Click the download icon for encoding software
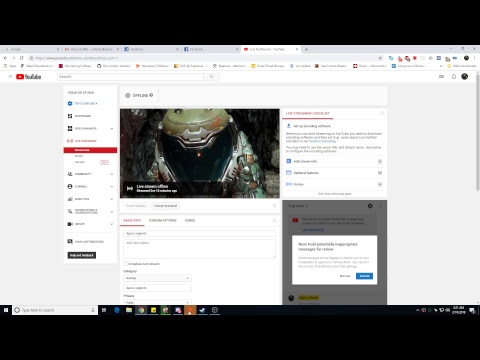Screen dimensions: 480x360 pos(289,126)
